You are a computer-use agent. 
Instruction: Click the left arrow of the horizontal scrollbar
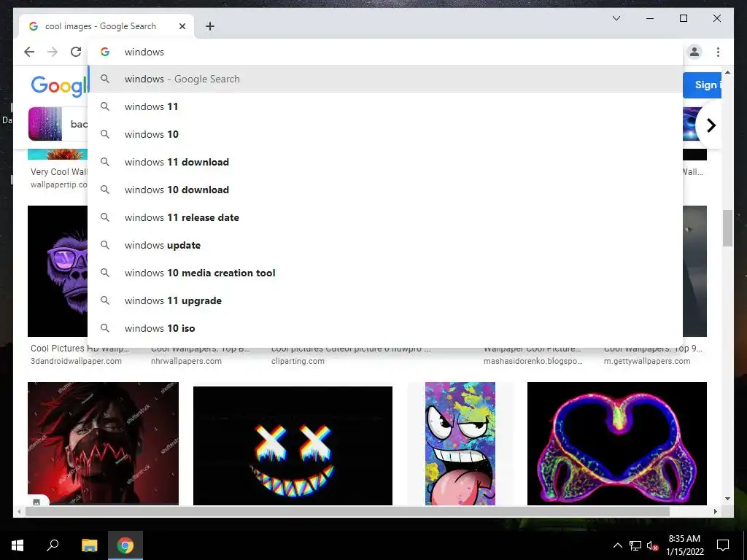click(x=19, y=511)
